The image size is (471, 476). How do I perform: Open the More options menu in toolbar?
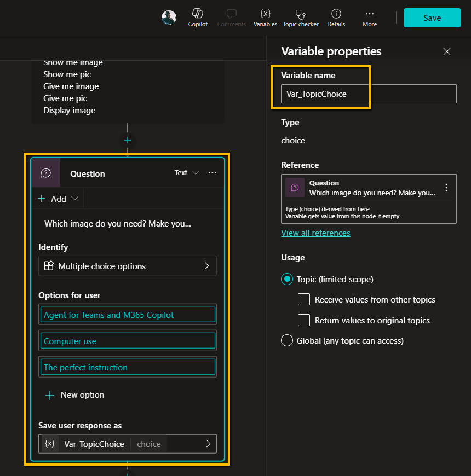tap(370, 17)
